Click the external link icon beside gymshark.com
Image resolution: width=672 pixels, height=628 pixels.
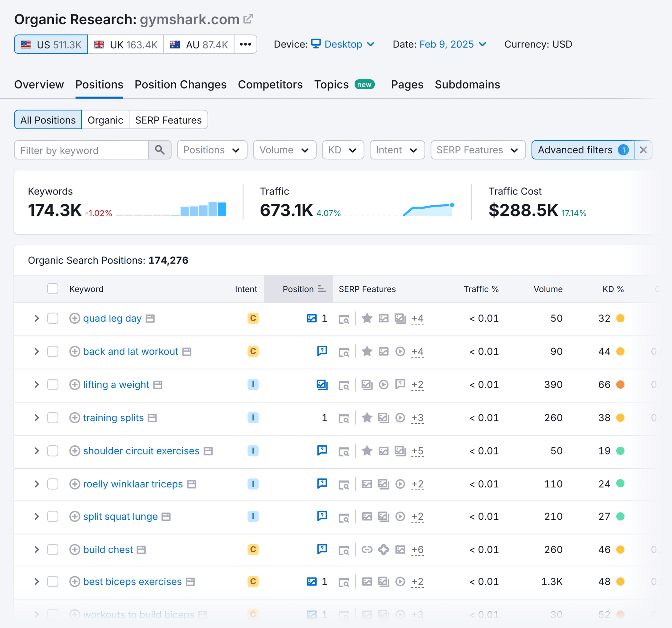click(248, 19)
